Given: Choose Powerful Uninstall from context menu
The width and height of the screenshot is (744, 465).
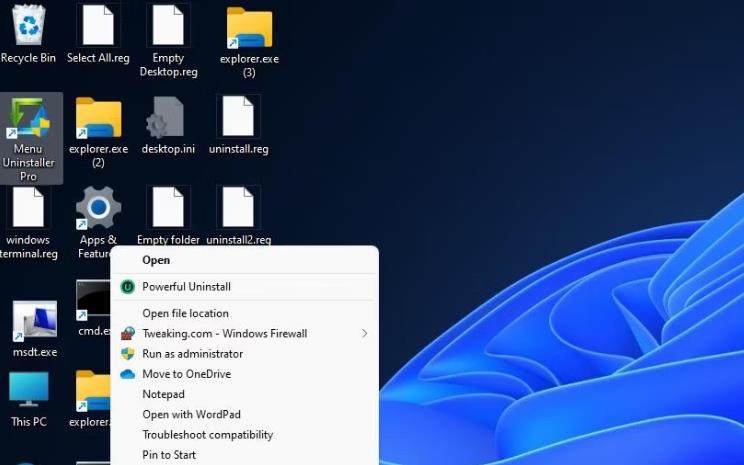Looking at the screenshot, I should click(244, 287).
